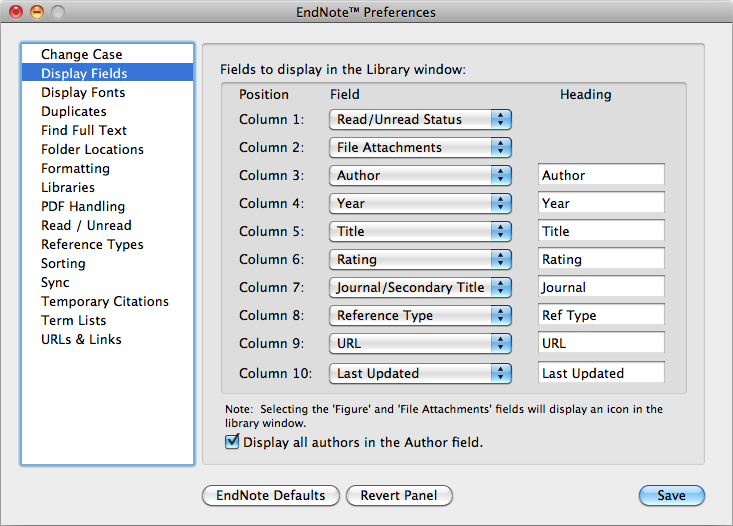This screenshot has width=733, height=526.
Task: Click the Revert Panel button
Action: tap(399, 496)
